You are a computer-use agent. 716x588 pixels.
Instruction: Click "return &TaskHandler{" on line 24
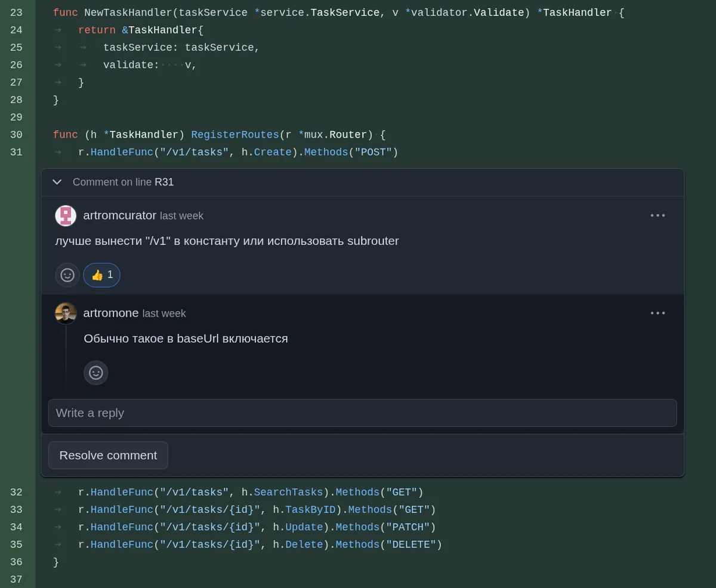pos(141,30)
